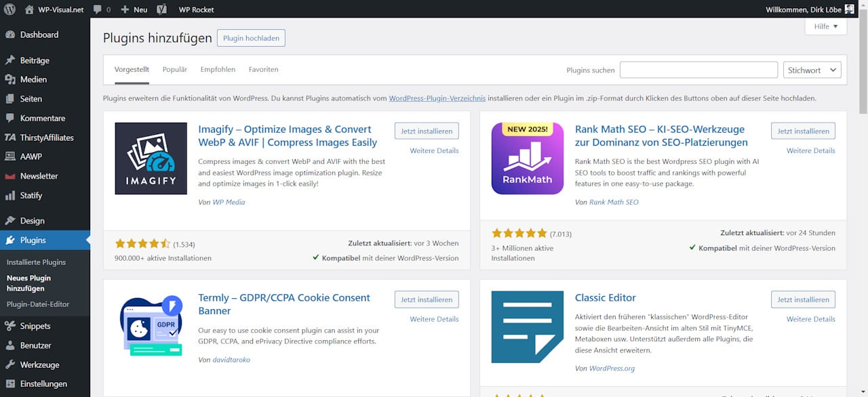Image resolution: width=868 pixels, height=397 pixels.
Task: Open the Yoast icon in admin bar
Action: pyautogui.click(x=161, y=9)
